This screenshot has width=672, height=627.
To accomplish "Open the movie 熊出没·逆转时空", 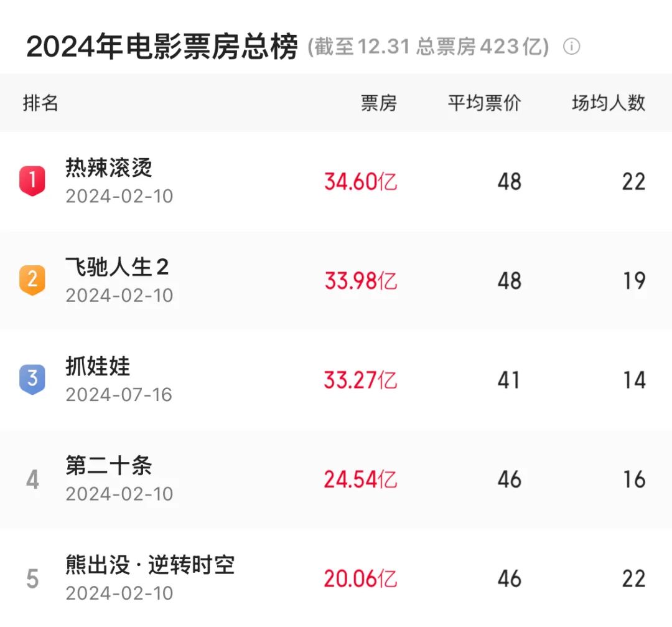I will pos(150,565).
